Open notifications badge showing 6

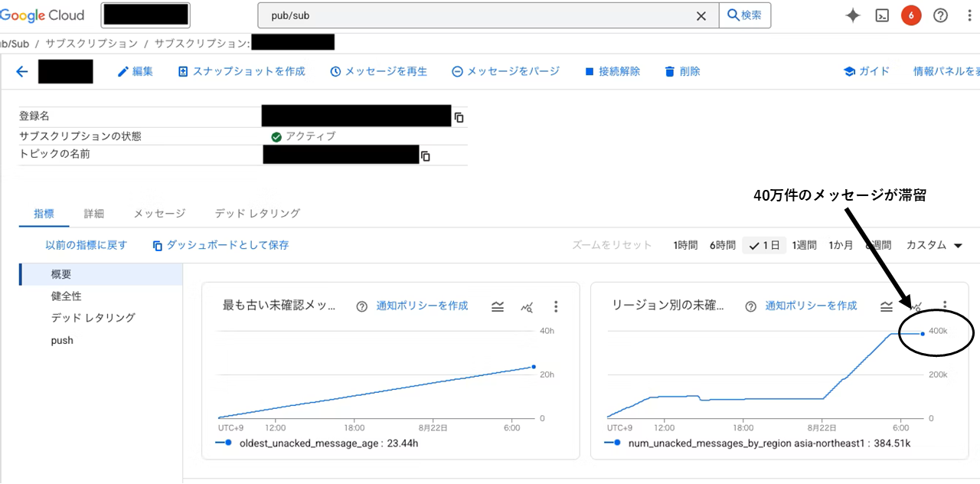click(x=911, y=15)
